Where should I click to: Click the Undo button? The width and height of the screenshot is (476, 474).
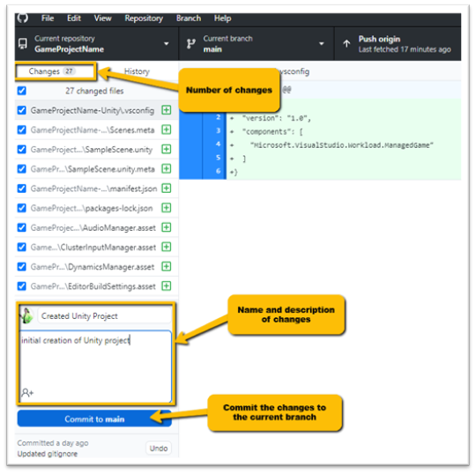pos(159,448)
